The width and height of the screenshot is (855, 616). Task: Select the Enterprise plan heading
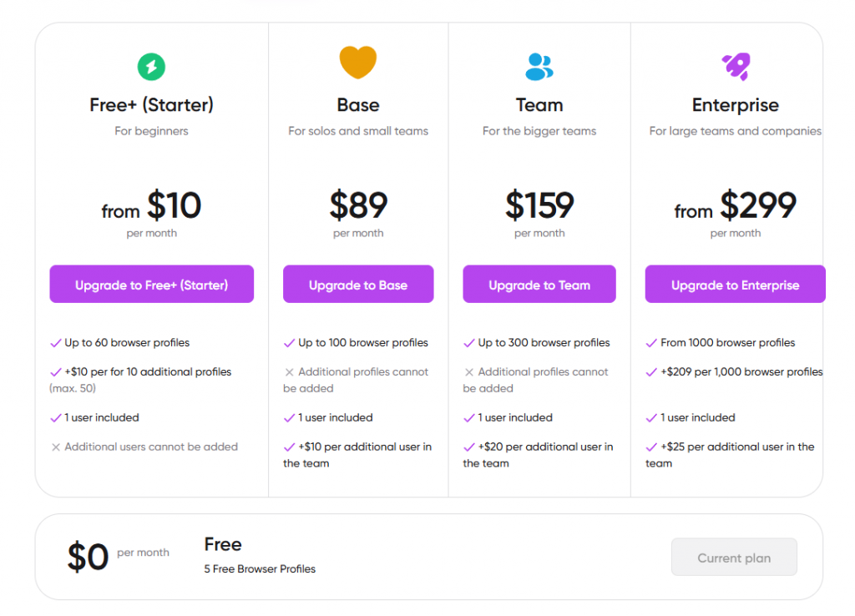click(736, 105)
